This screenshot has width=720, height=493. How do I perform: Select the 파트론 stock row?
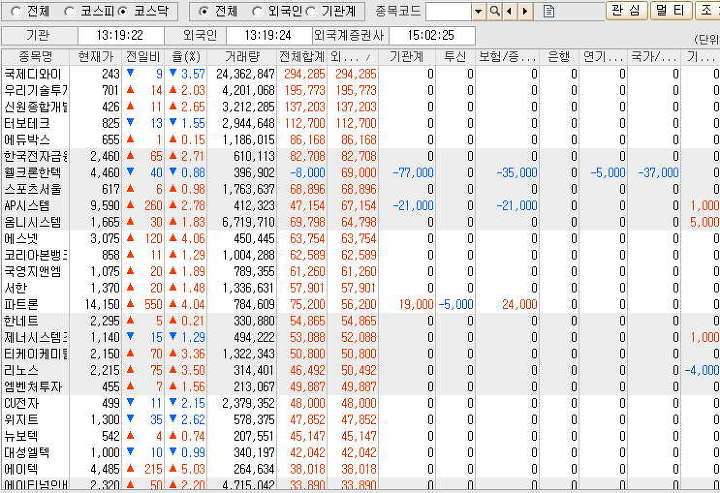coord(360,304)
